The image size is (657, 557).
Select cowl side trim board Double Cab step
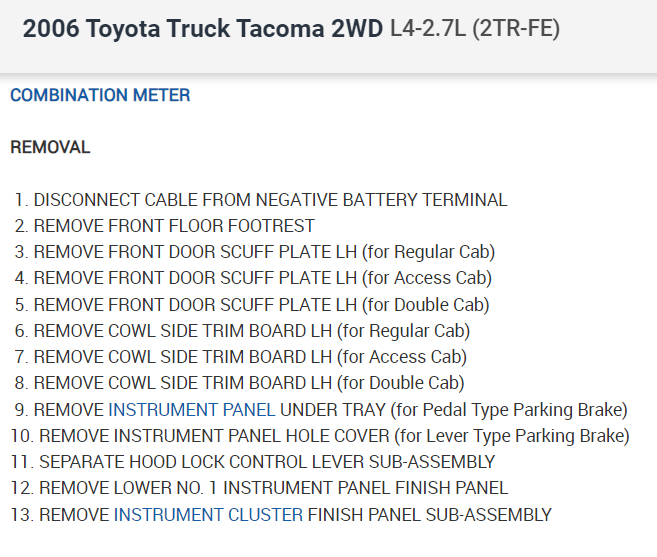pyautogui.click(x=249, y=383)
